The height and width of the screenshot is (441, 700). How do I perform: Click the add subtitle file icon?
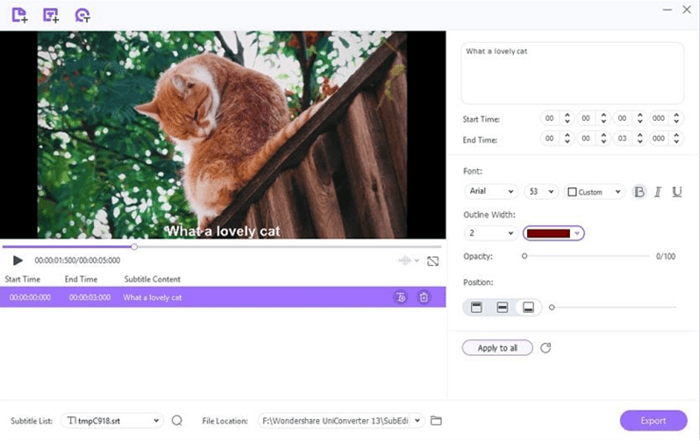pos(19,15)
